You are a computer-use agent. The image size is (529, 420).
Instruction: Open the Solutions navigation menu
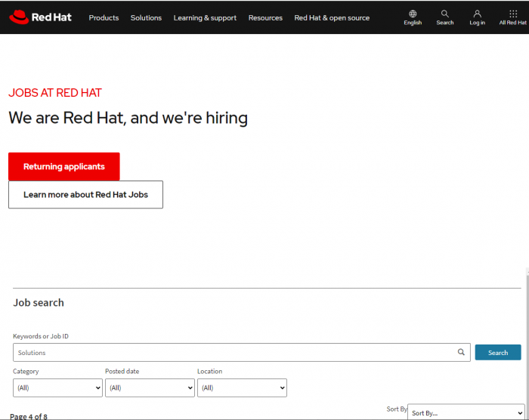pos(146,18)
